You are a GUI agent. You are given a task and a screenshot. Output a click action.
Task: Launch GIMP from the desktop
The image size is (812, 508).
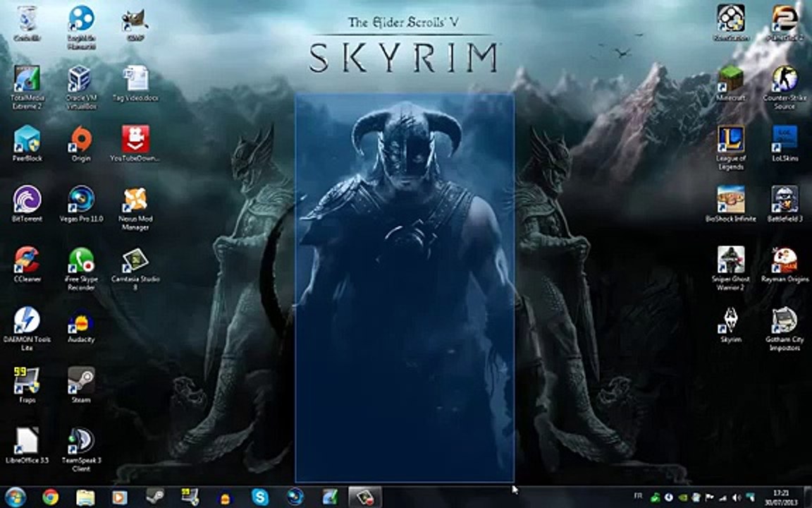coord(135,23)
